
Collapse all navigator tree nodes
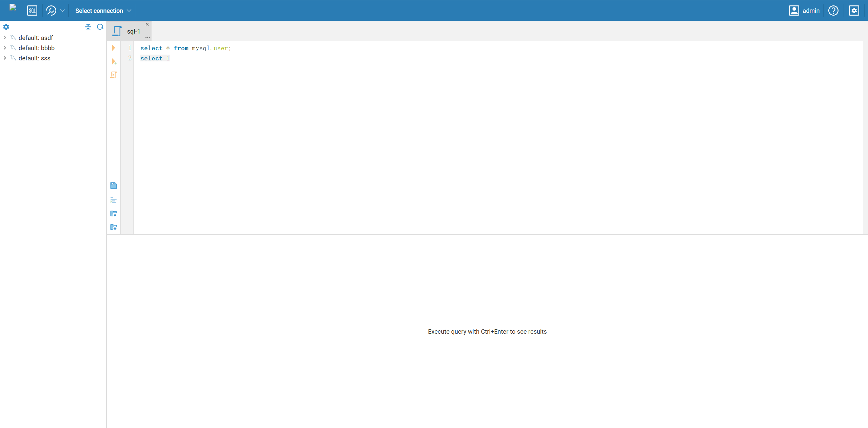coord(88,27)
